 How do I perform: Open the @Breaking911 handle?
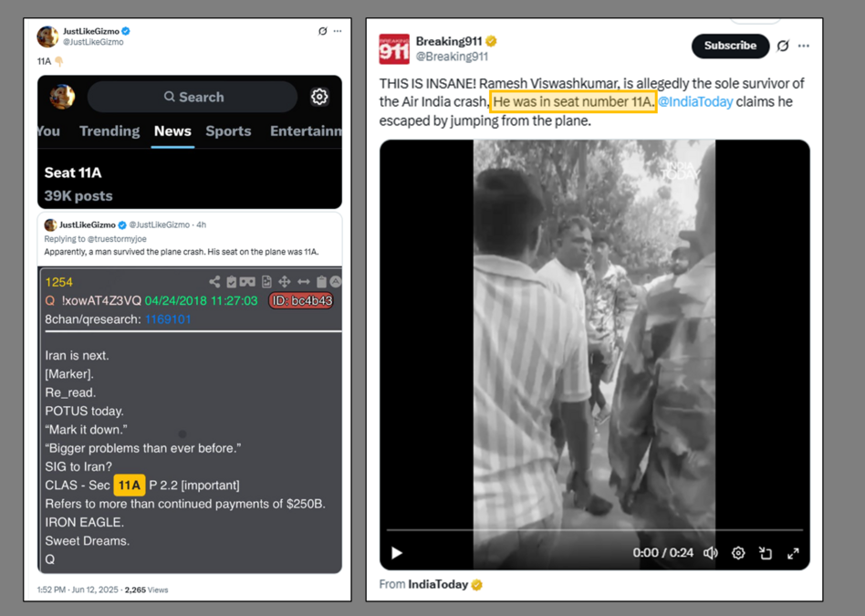[x=452, y=57]
